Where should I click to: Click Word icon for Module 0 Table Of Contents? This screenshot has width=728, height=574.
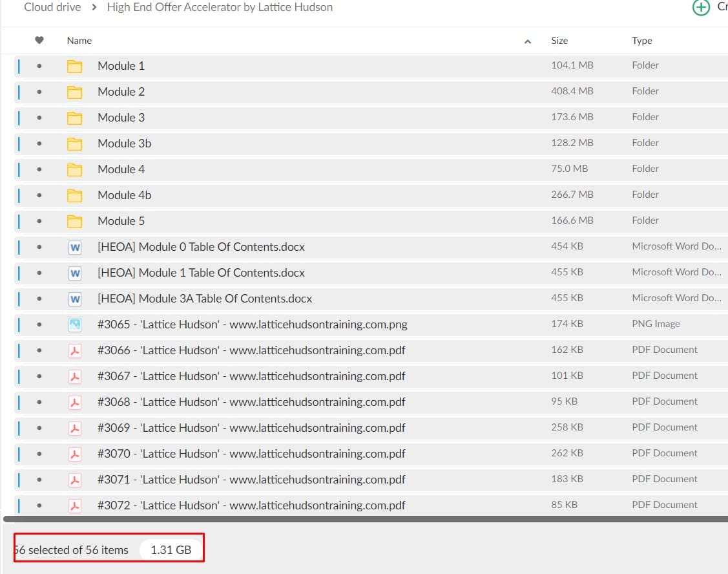point(75,247)
